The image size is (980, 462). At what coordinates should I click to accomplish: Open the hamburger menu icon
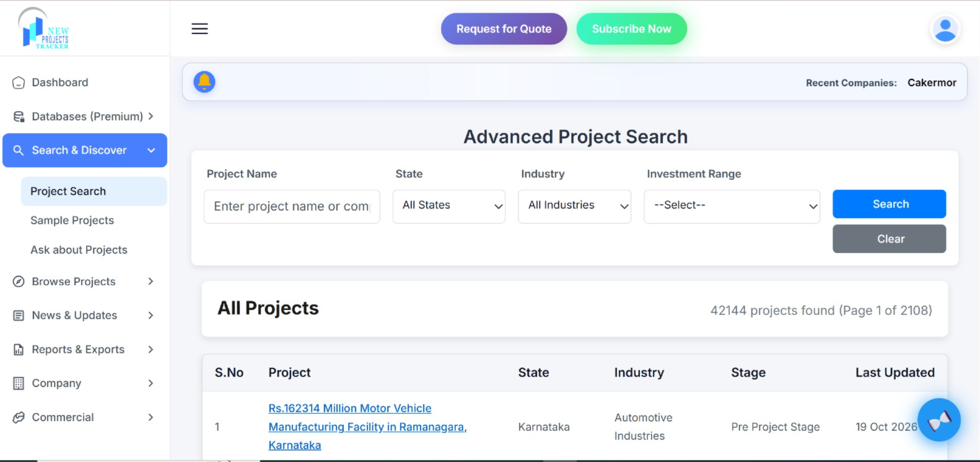pyautogui.click(x=199, y=29)
